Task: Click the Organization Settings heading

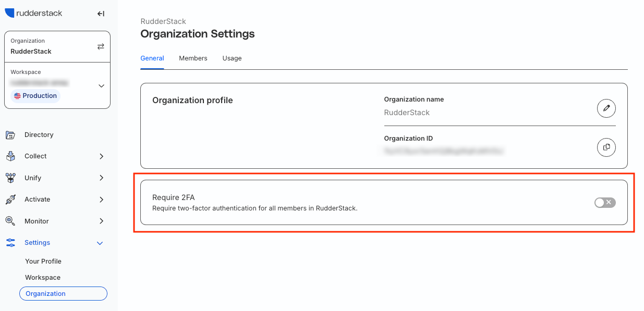Action: pos(198,34)
